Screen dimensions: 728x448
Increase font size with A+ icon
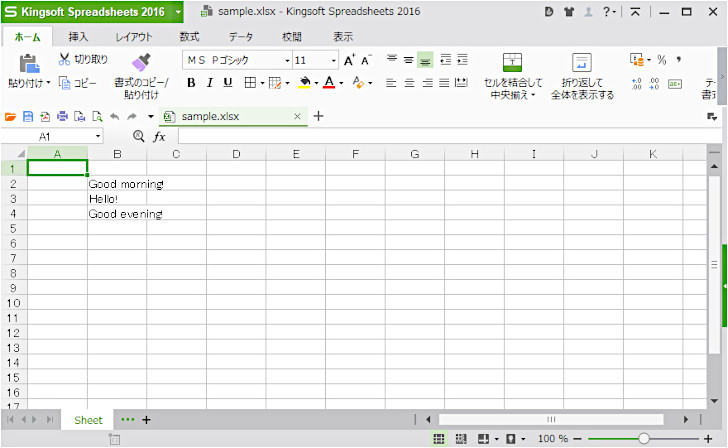click(x=349, y=60)
